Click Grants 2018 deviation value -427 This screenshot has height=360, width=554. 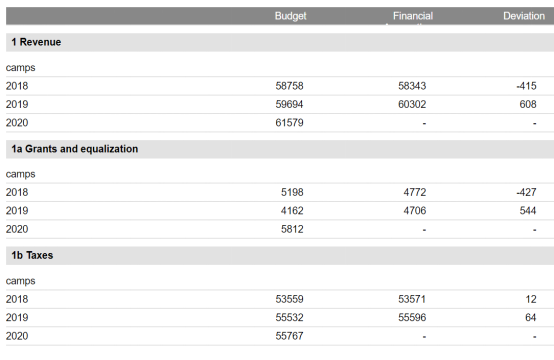click(526, 192)
